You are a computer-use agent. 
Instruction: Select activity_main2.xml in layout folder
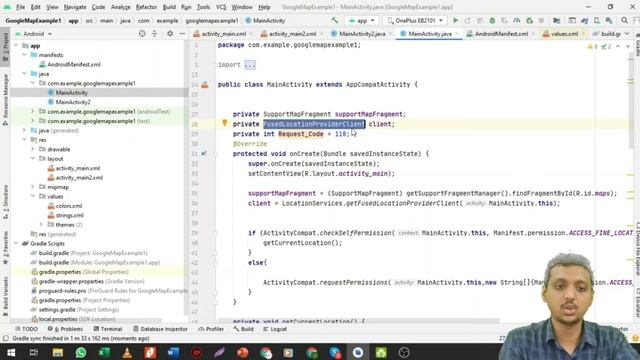click(x=79, y=178)
